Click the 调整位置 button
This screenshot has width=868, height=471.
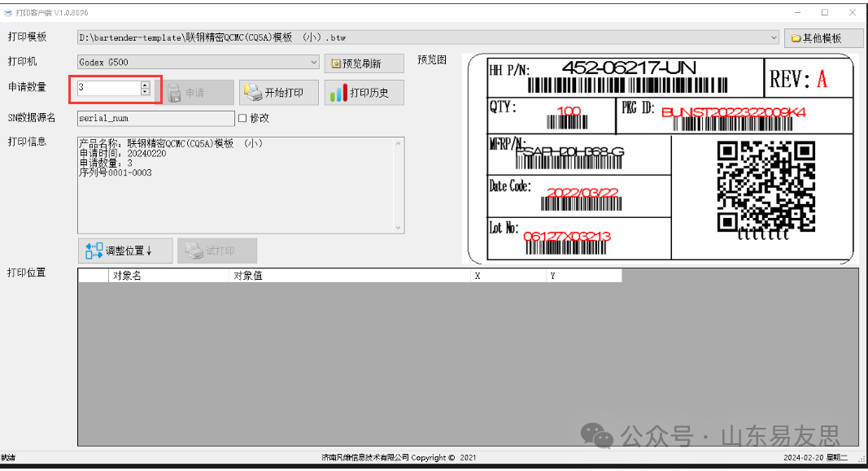[125, 251]
